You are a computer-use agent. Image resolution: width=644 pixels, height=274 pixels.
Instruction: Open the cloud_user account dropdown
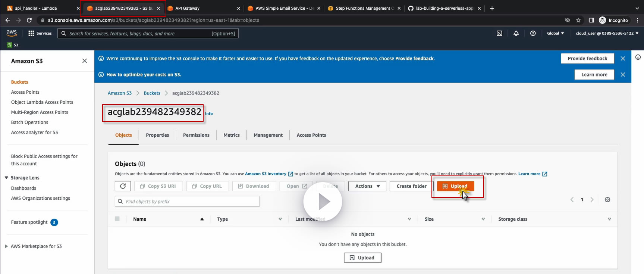[x=607, y=33]
